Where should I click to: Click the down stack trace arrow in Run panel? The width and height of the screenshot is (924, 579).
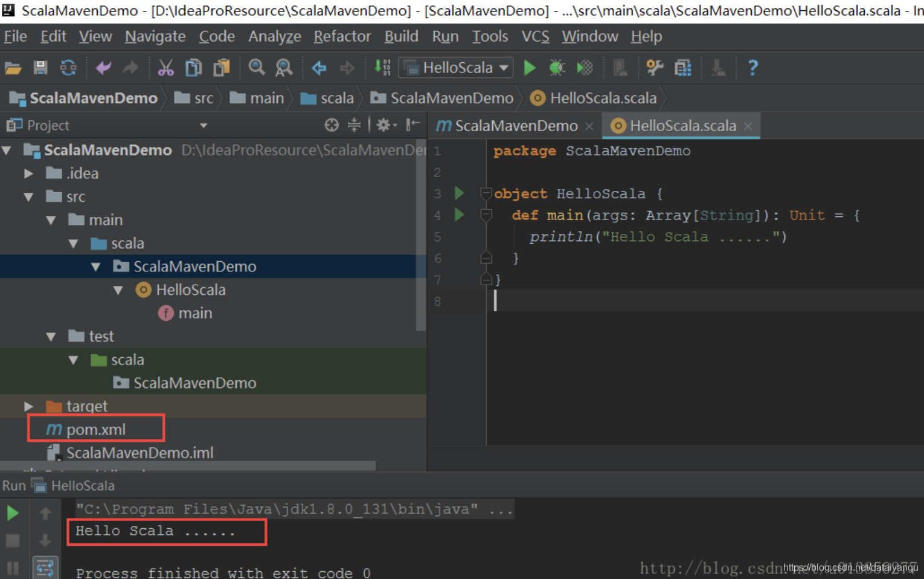point(45,540)
